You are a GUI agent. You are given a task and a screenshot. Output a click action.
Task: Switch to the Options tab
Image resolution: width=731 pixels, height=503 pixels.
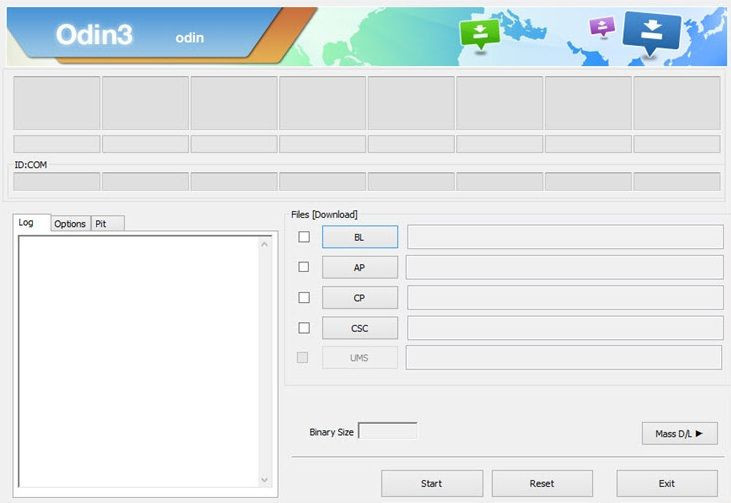(70, 224)
